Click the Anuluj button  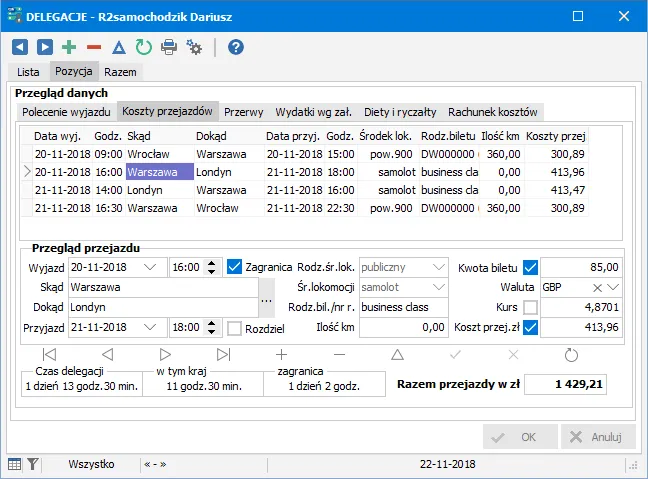point(598,437)
